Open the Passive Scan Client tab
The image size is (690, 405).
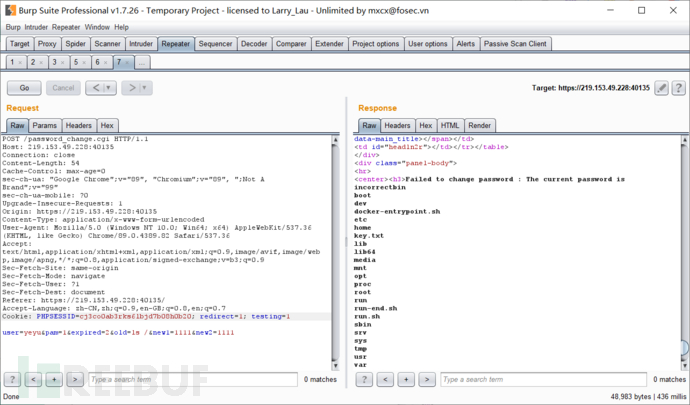[x=515, y=44]
